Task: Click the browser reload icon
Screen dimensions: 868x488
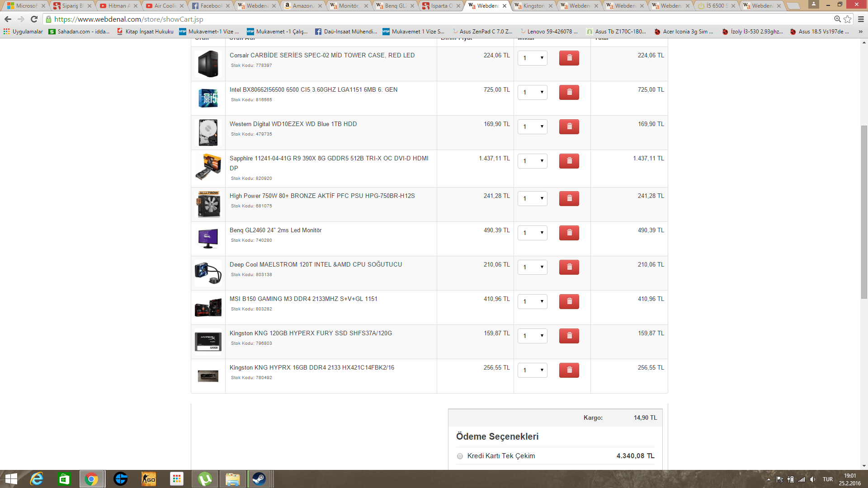Action: (34, 19)
